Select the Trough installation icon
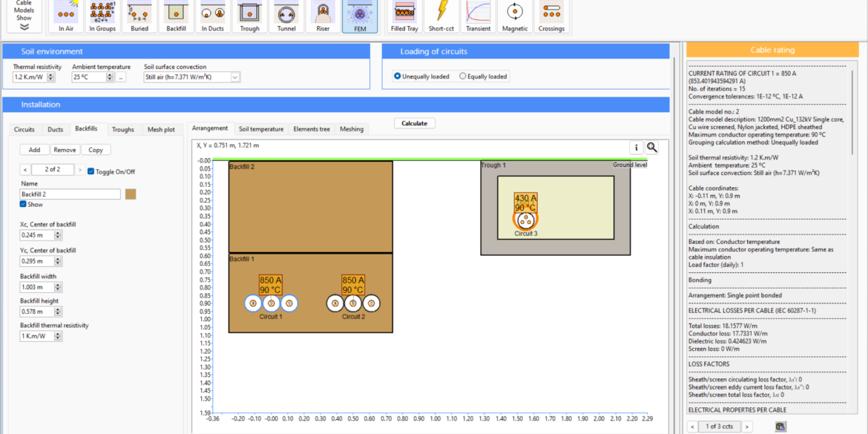868x434 pixels. point(249,13)
